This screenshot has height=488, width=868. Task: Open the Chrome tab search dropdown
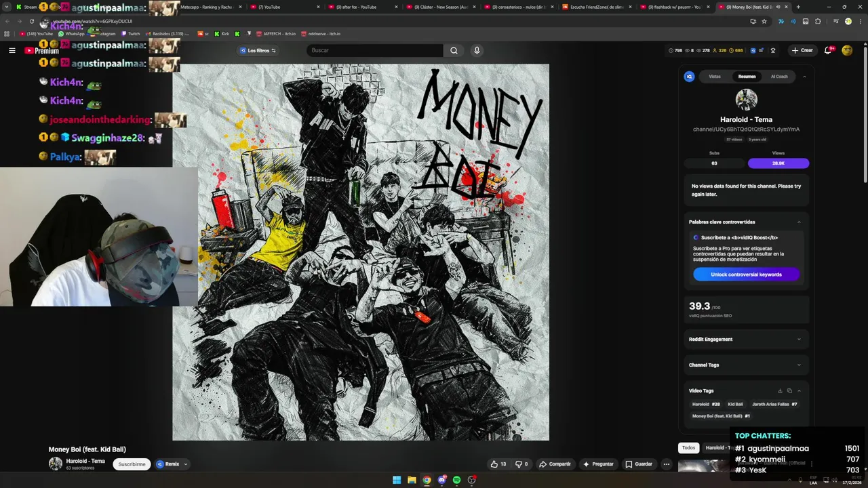pyautogui.click(x=7, y=7)
